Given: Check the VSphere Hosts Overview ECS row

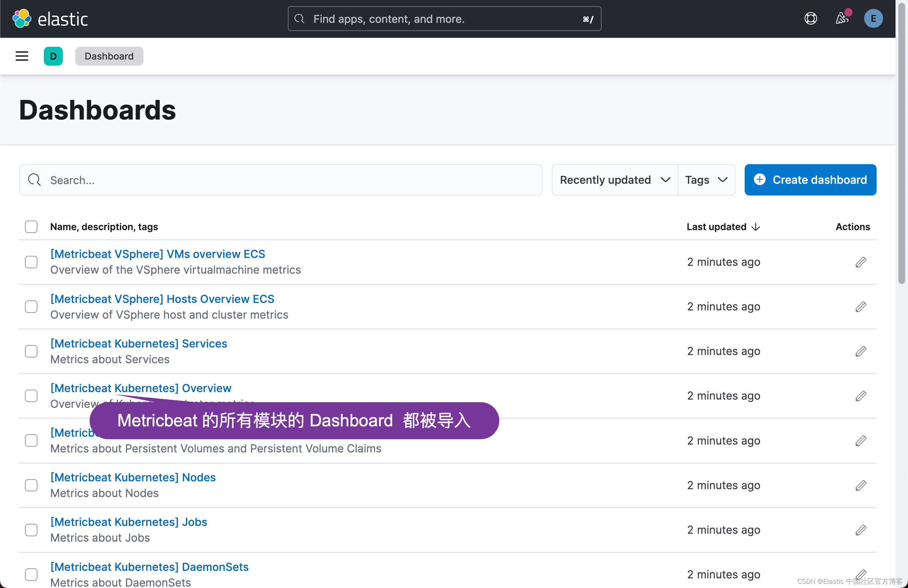Looking at the screenshot, I should pos(31,306).
